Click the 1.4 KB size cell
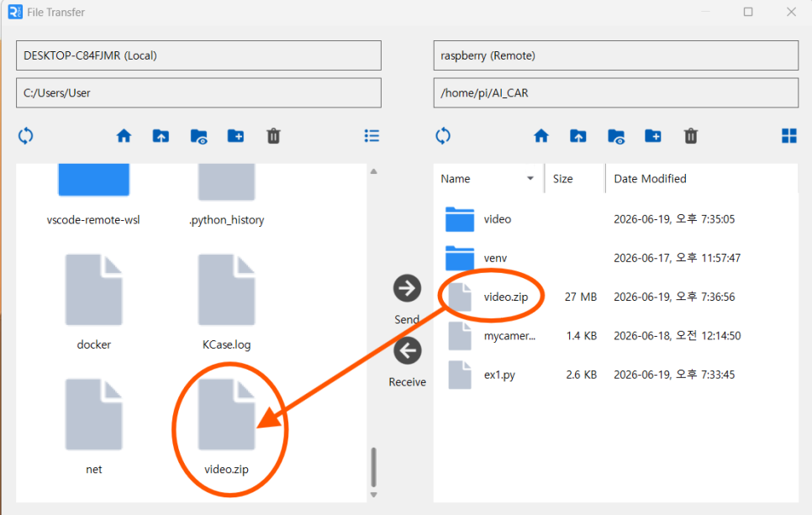812x515 pixels. pyautogui.click(x=582, y=336)
